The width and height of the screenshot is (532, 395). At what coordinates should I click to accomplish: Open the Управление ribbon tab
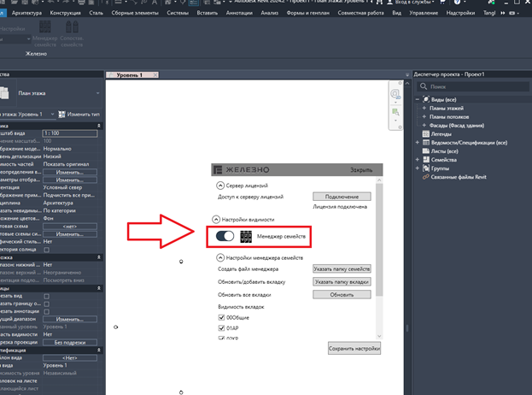tap(424, 13)
